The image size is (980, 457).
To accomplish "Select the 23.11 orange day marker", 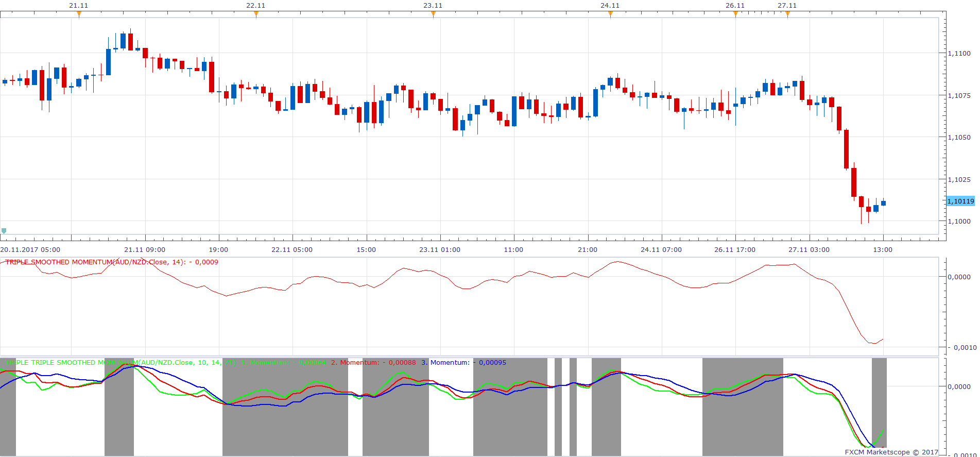I will coord(433,14).
